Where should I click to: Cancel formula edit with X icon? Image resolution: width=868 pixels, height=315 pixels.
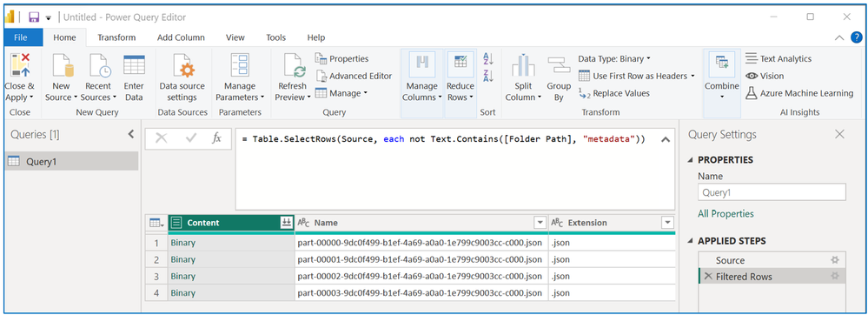(161, 138)
